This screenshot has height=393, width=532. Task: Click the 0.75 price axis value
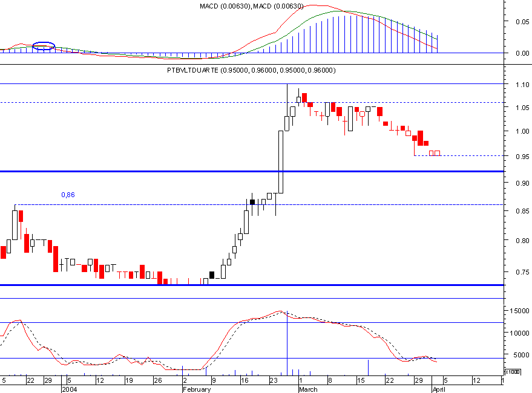(522, 272)
